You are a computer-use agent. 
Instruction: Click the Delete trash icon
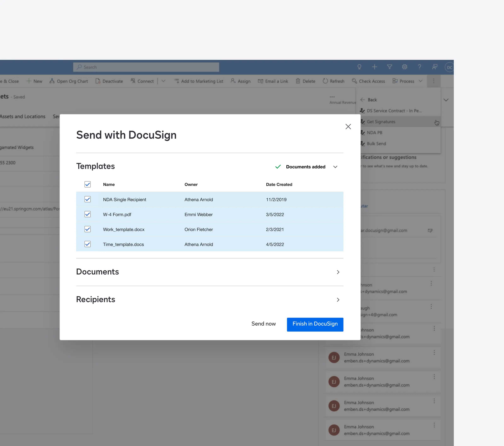point(298,81)
